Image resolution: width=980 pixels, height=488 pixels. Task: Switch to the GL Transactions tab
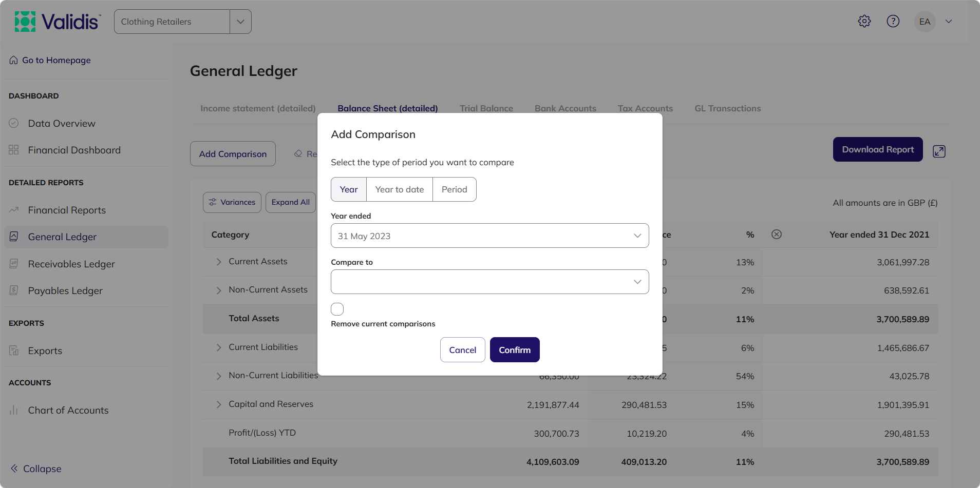click(728, 108)
